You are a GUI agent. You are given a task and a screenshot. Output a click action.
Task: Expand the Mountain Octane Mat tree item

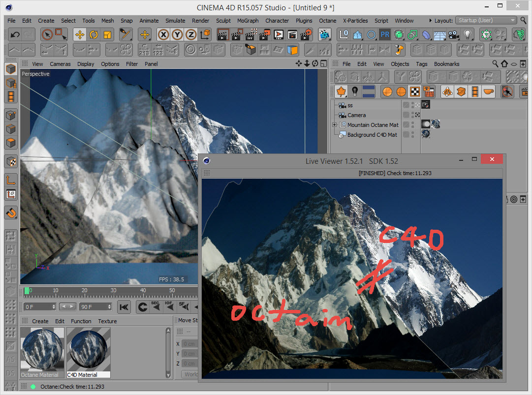(334, 125)
